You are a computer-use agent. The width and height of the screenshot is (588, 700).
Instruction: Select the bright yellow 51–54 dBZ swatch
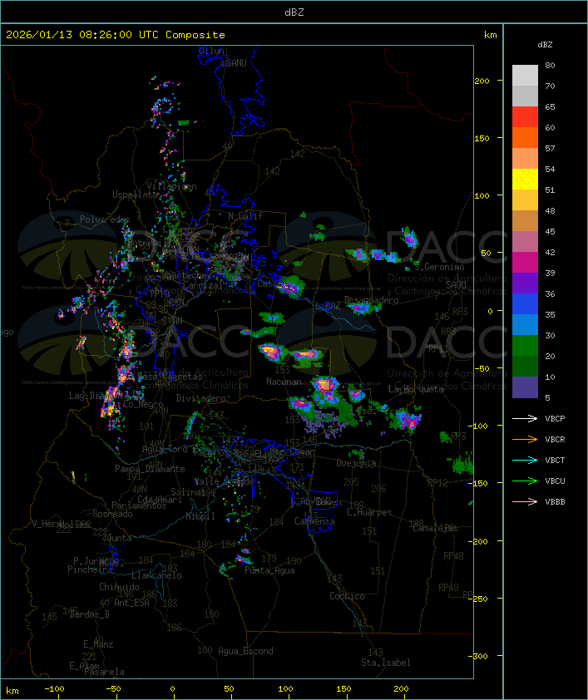525,180
